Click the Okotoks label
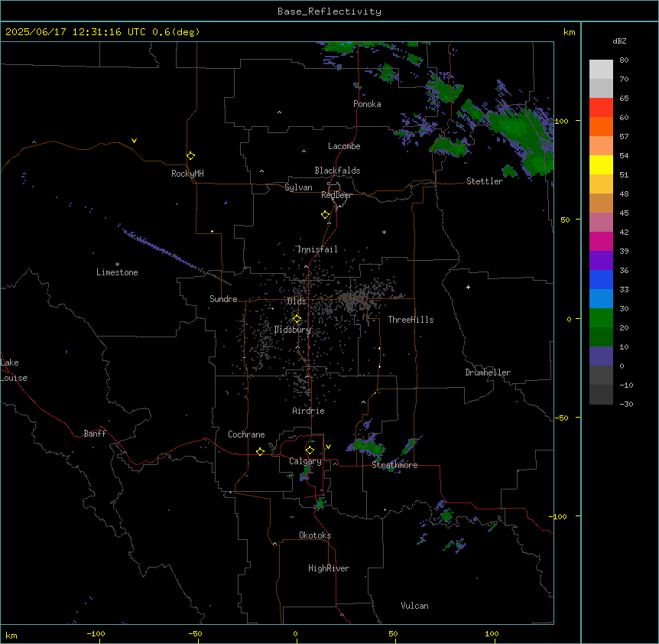 pos(315,535)
